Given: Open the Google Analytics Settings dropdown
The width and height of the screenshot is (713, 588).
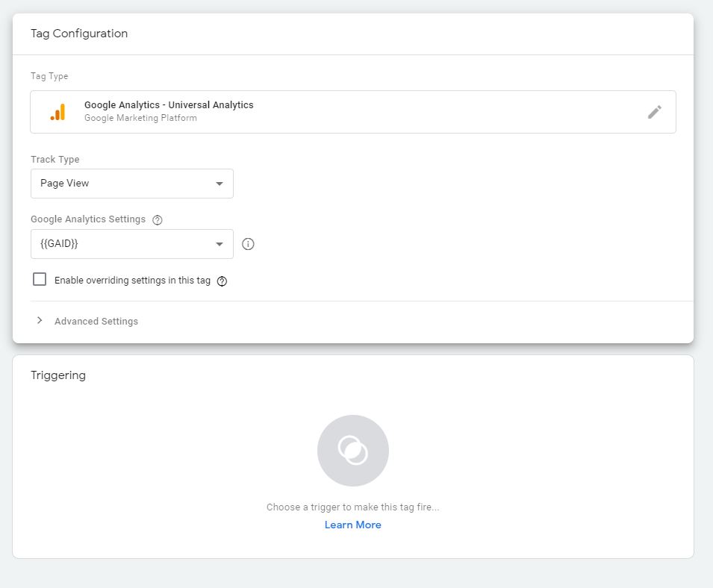Looking at the screenshot, I should [x=131, y=243].
